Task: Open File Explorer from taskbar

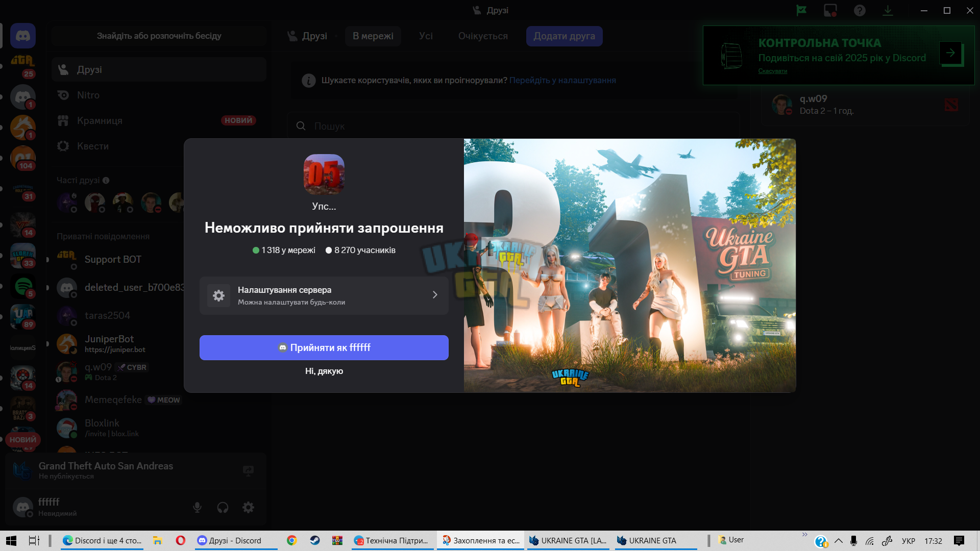Action: [157, 540]
